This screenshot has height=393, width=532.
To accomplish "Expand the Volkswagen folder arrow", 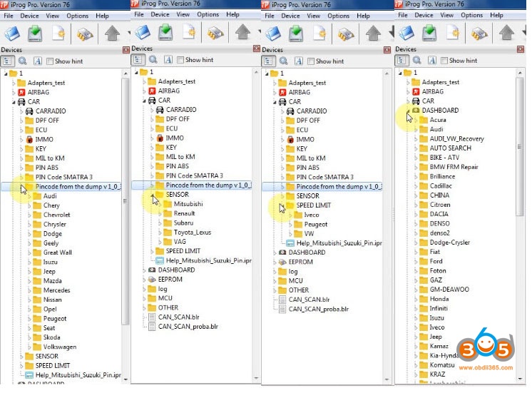I will [29, 347].
